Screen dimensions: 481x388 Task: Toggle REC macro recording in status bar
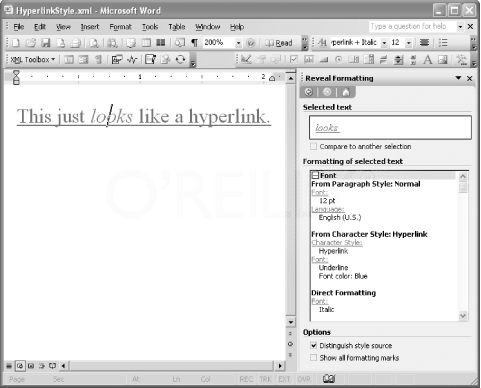[x=246, y=379]
